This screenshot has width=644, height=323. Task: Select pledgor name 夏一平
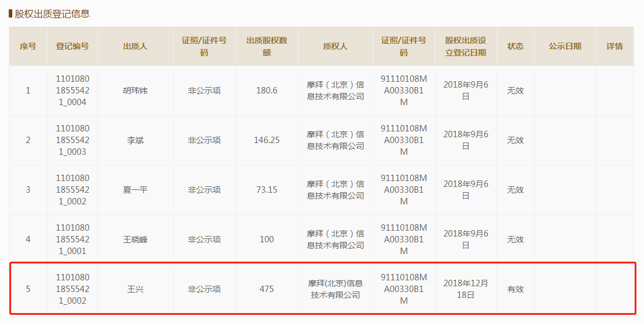(135, 190)
